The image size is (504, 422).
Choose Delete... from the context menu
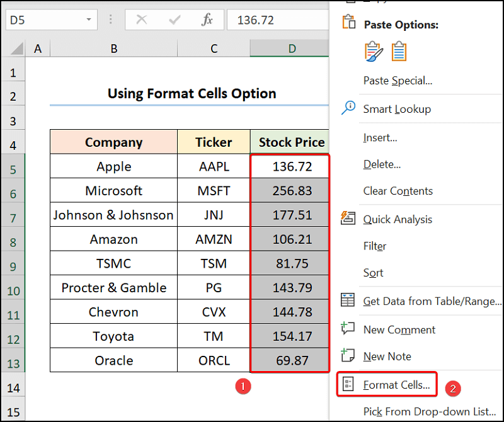[x=382, y=164]
